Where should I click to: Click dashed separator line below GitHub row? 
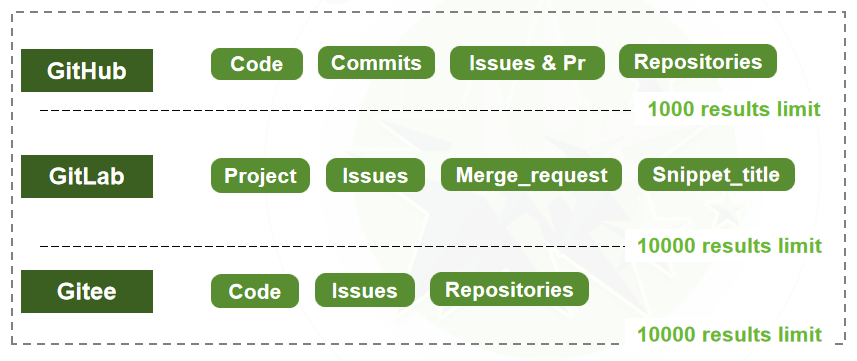click(334, 110)
